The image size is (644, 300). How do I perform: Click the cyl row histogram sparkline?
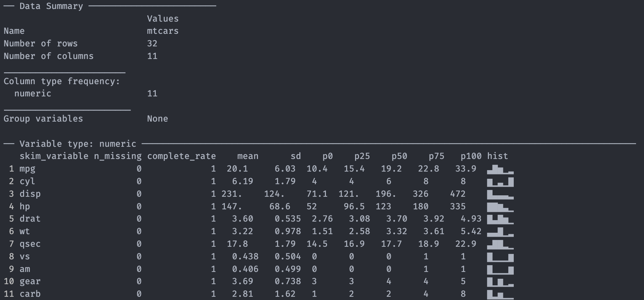click(x=500, y=182)
